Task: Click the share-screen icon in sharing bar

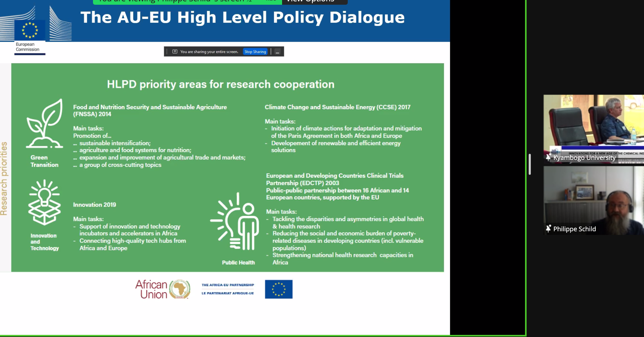Action: (x=175, y=52)
